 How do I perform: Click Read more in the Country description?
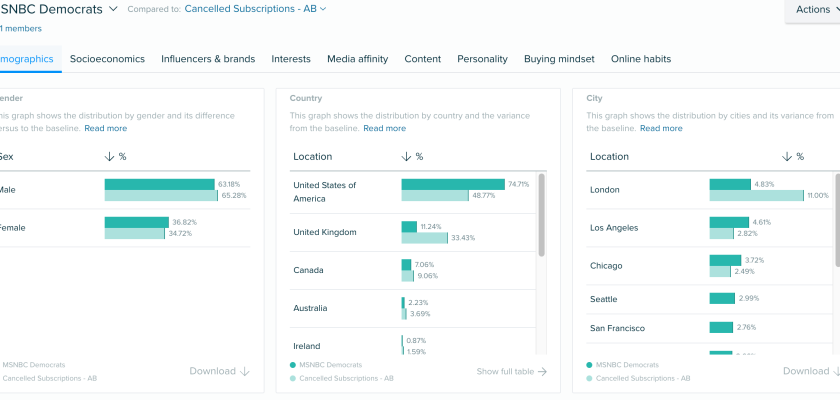coord(384,128)
